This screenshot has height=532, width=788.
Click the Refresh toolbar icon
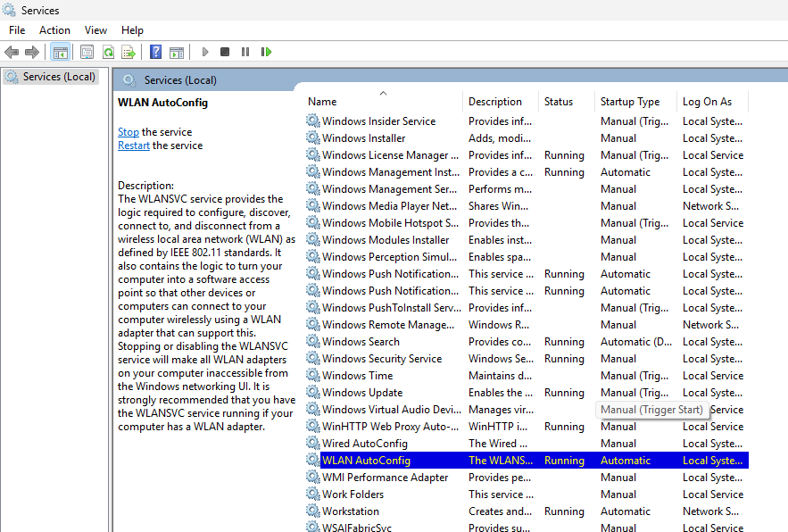point(108,53)
